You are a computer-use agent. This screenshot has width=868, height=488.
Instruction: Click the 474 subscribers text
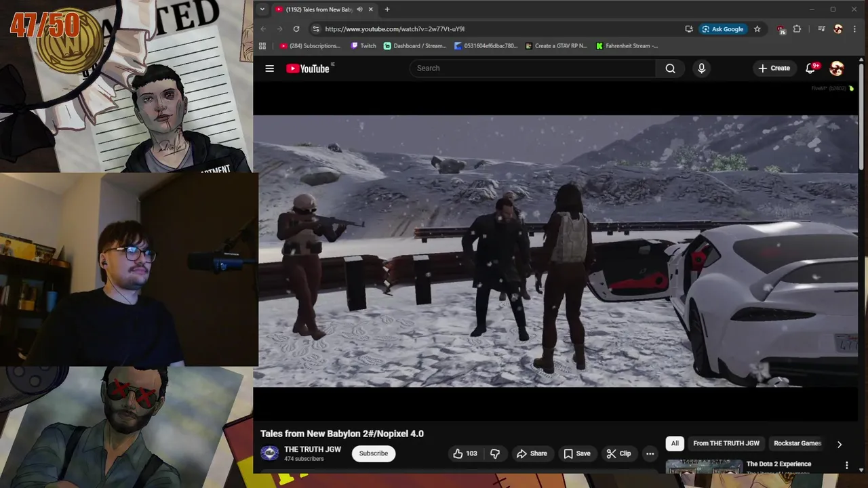pyautogui.click(x=304, y=459)
